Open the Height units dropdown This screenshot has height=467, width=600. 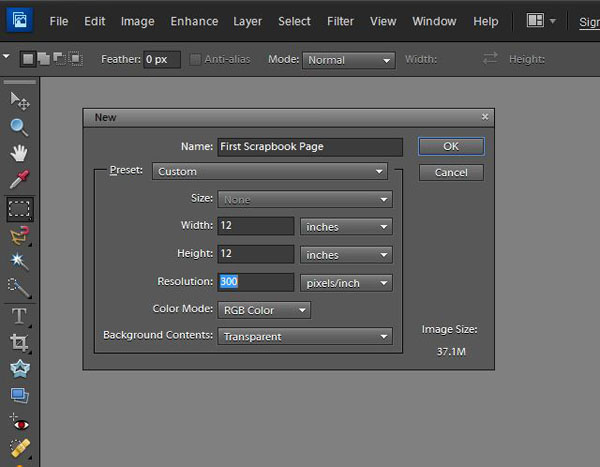[x=346, y=255]
